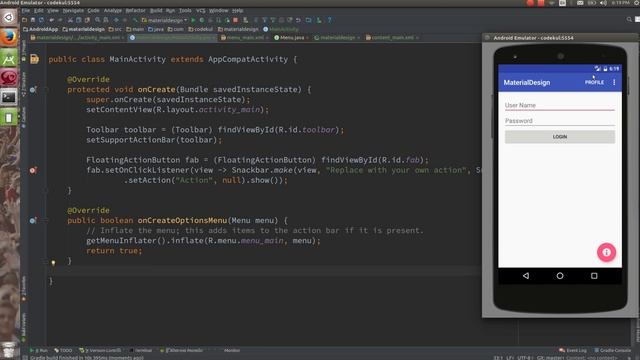Switch to the Menu.java editor tab
Screen dimensions: 640x360
[292, 38]
